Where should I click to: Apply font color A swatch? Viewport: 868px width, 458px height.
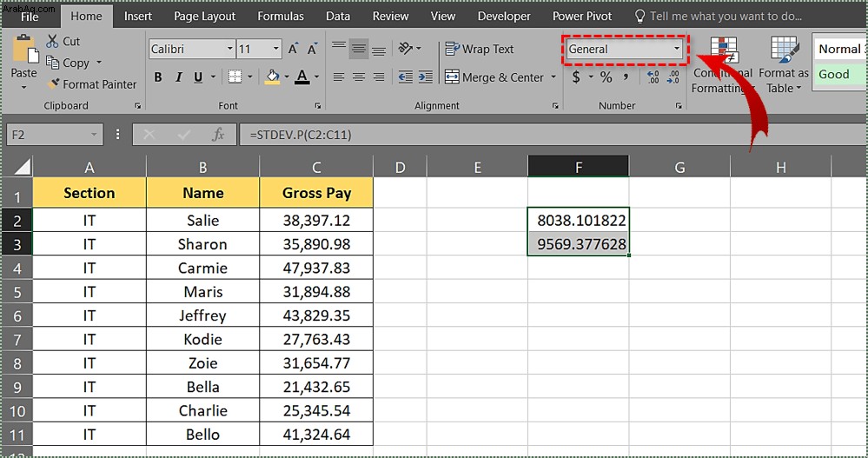pos(302,77)
